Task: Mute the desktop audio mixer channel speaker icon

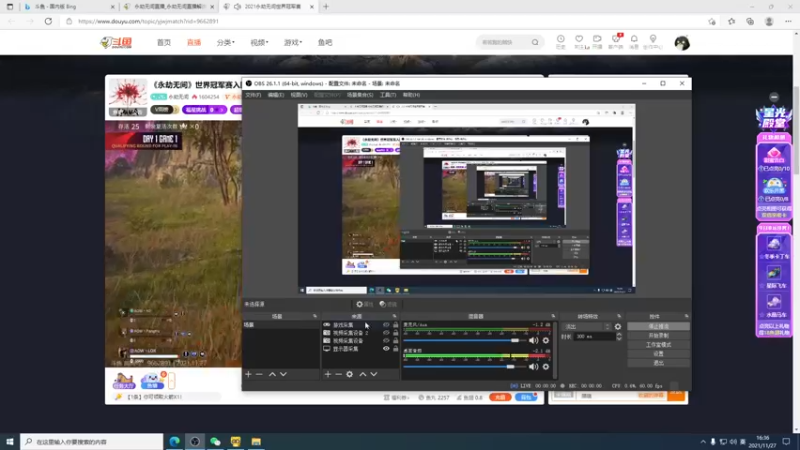Action: tap(534, 366)
